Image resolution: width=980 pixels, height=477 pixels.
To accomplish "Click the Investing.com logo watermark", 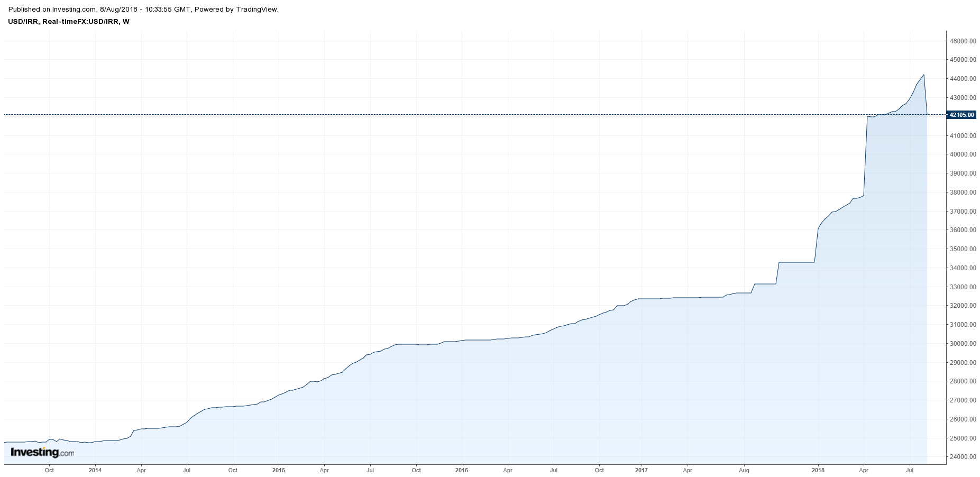I will (42, 453).
